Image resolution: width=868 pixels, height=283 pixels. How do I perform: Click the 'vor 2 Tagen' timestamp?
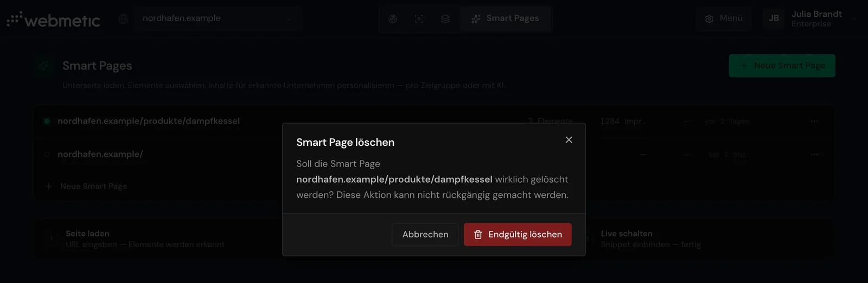pyautogui.click(x=727, y=121)
